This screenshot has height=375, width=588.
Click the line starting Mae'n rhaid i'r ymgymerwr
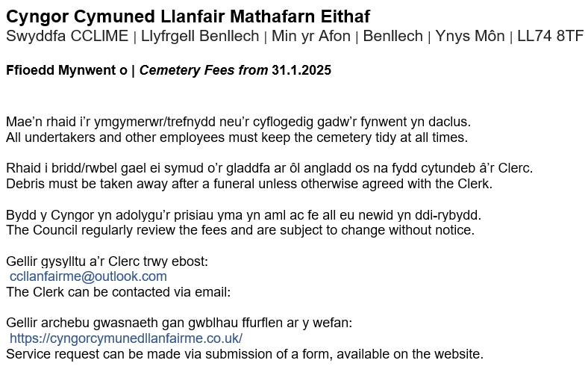pyautogui.click(x=238, y=122)
